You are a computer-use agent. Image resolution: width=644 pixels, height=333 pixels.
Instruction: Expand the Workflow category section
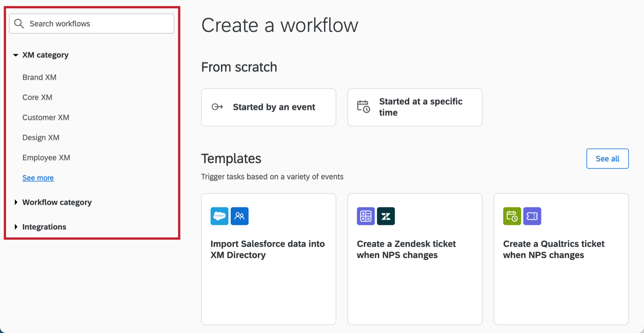tap(16, 203)
